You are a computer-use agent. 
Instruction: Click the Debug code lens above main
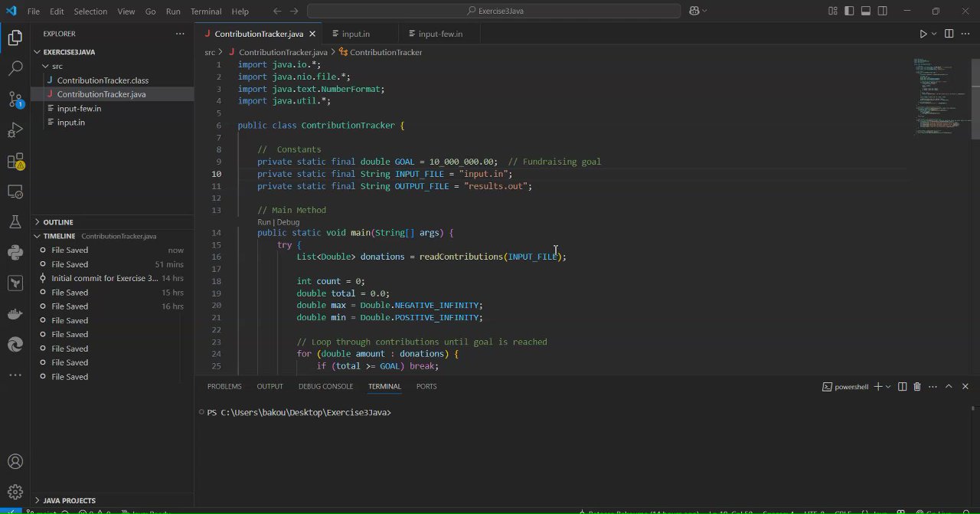pos(288,222)
